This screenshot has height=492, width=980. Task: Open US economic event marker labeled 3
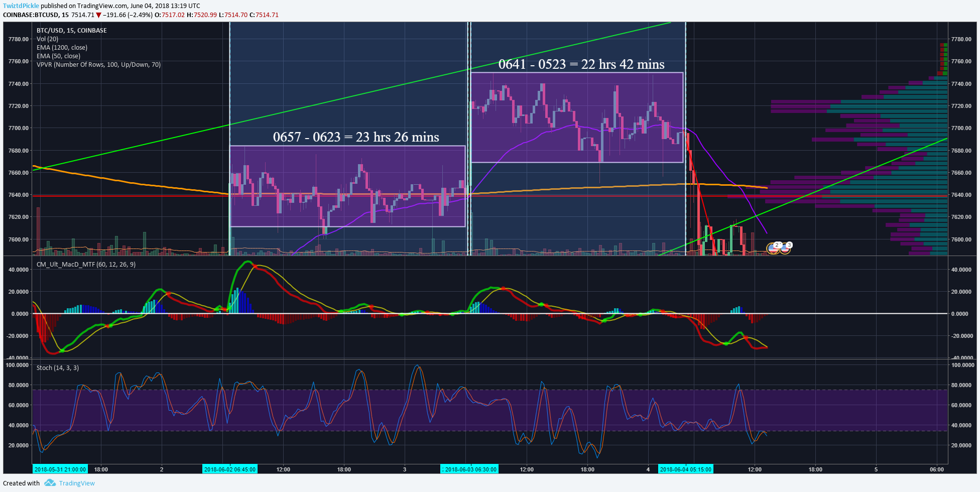786,248
